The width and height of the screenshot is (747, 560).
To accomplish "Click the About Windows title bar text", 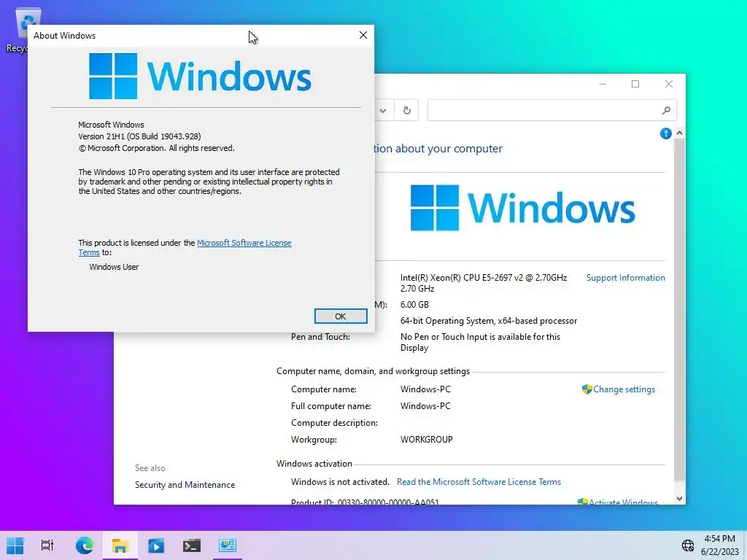I will point(65,36).
